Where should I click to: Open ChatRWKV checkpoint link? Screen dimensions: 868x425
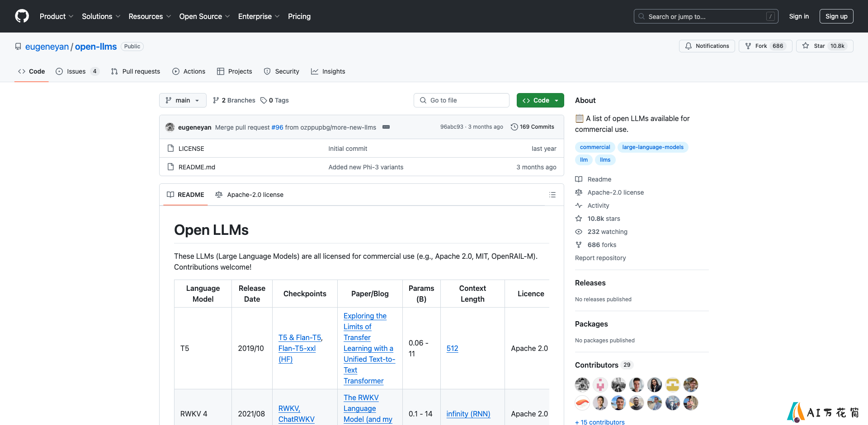(297, 419)
